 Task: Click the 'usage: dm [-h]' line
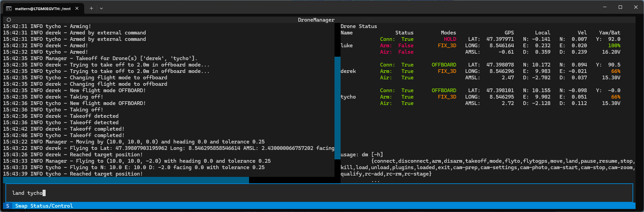coord(362,155)
